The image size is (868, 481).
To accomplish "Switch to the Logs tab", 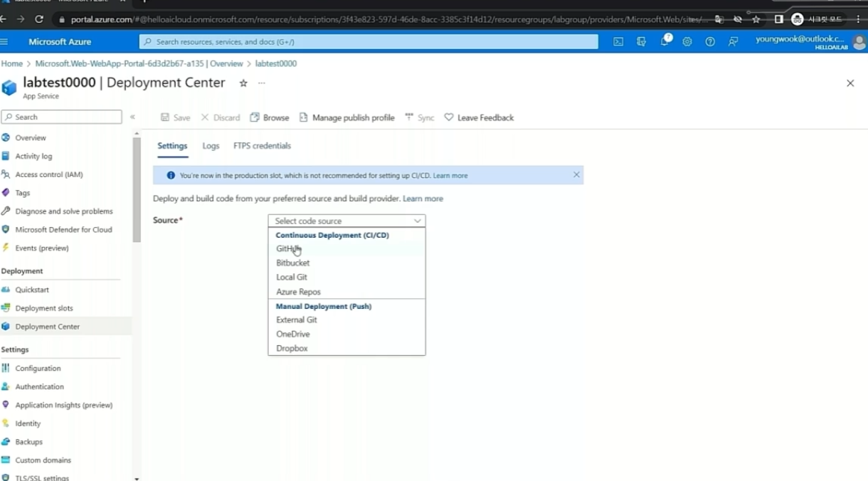I will [x=211, y=146].
